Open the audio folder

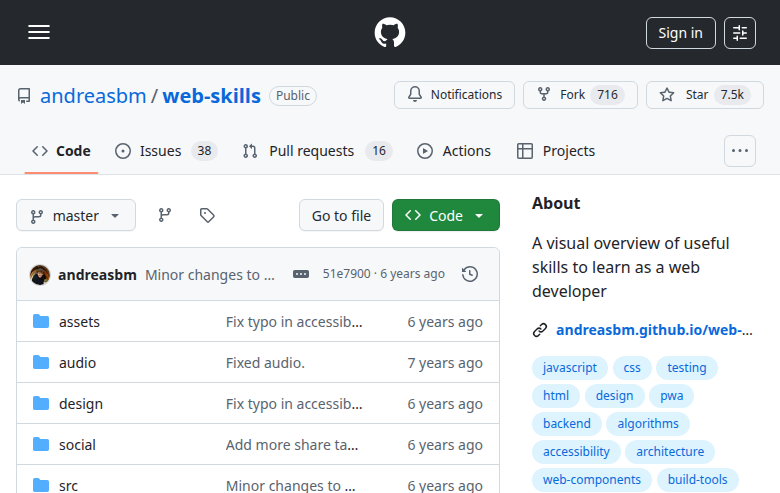[x=77, y=363]
